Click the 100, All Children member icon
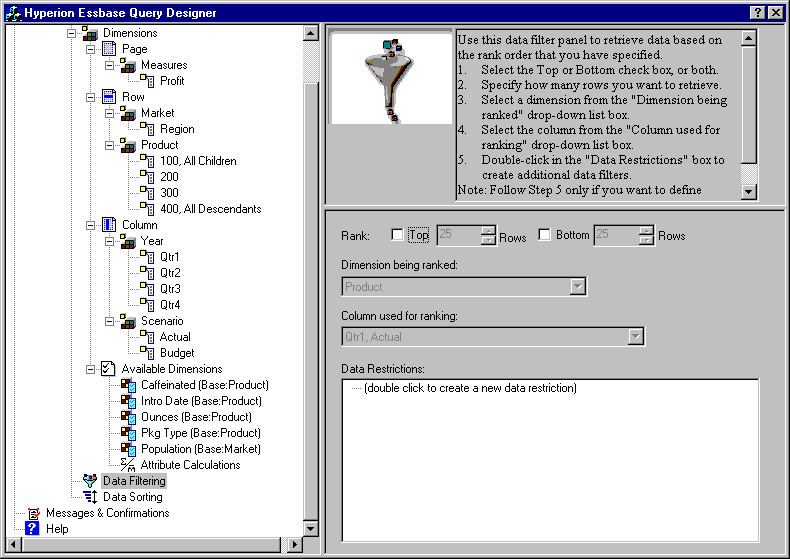The image size is (790, 559). coord(147,161)
